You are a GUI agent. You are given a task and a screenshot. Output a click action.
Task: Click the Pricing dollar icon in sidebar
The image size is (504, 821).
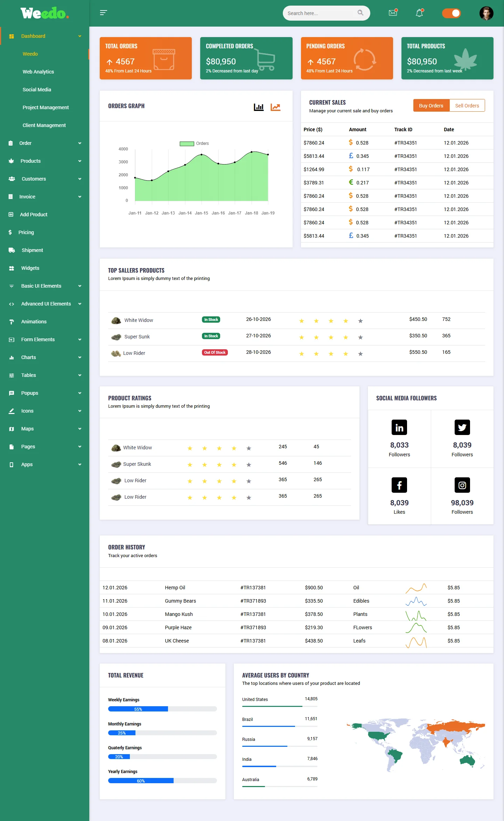10,232
